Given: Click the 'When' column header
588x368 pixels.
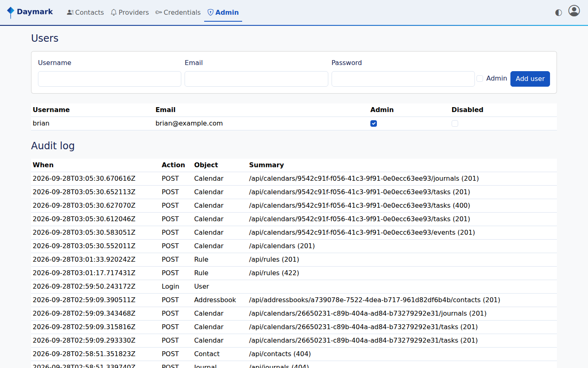Looking at the screenshot, I should 43,165.
